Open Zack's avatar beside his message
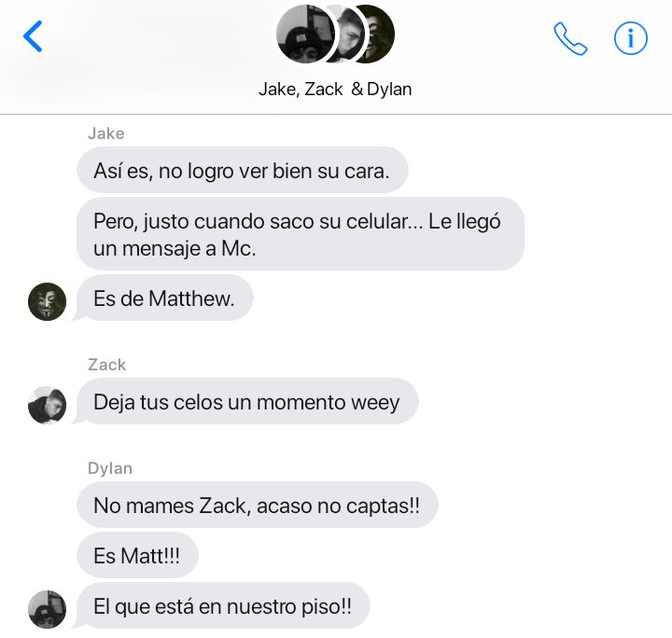This screenshot has height=638, width=672. [x=48, y=405]
